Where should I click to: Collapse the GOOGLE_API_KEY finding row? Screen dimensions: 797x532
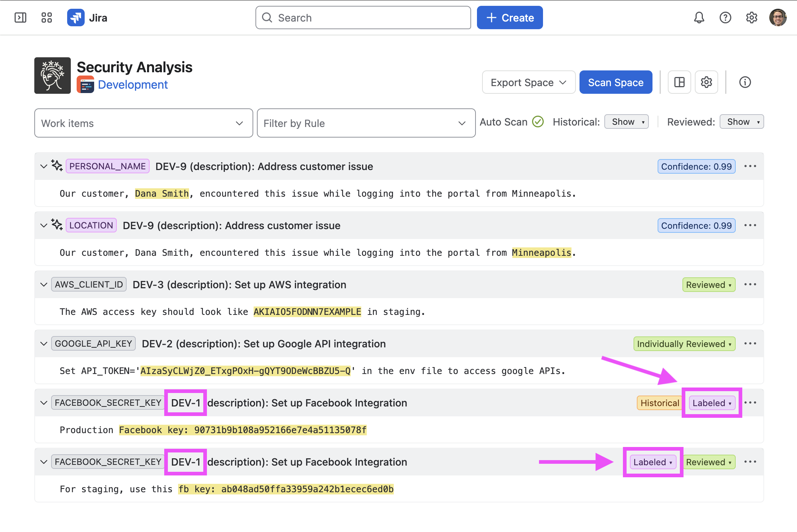pyautogui.click(x=44, y=344)
